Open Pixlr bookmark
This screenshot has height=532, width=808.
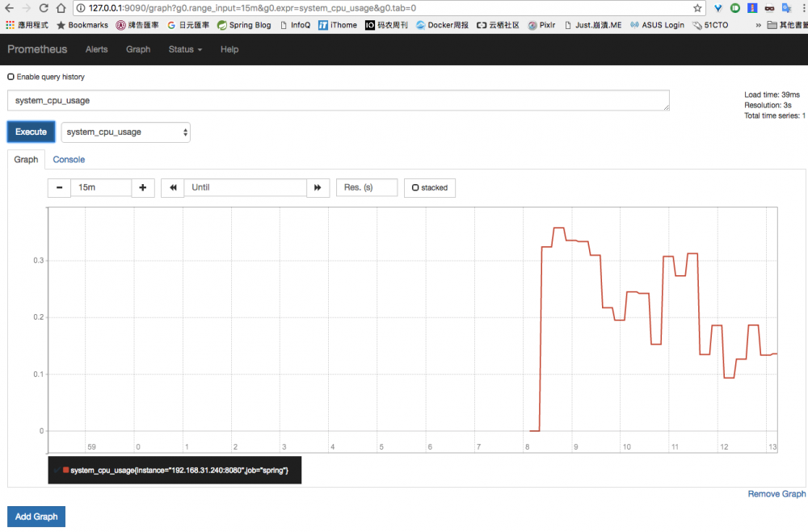point(541,25)
